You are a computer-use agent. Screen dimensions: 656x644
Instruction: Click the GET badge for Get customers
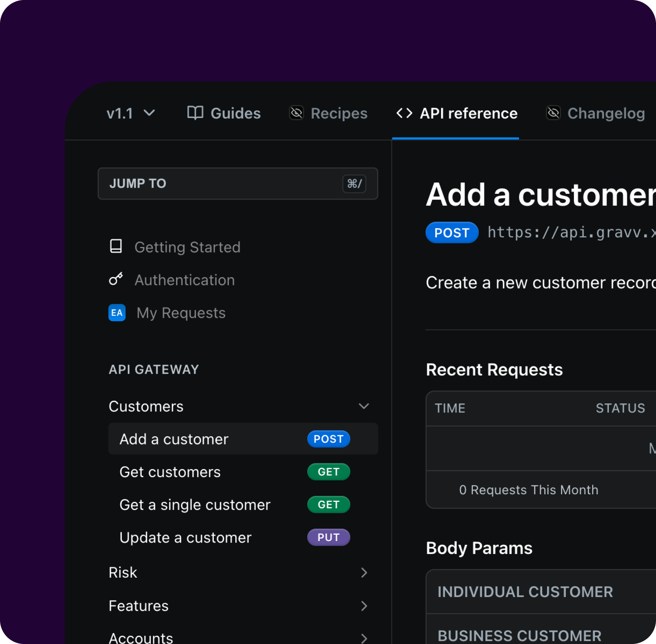pyautogui.click(x=329, y=472)
